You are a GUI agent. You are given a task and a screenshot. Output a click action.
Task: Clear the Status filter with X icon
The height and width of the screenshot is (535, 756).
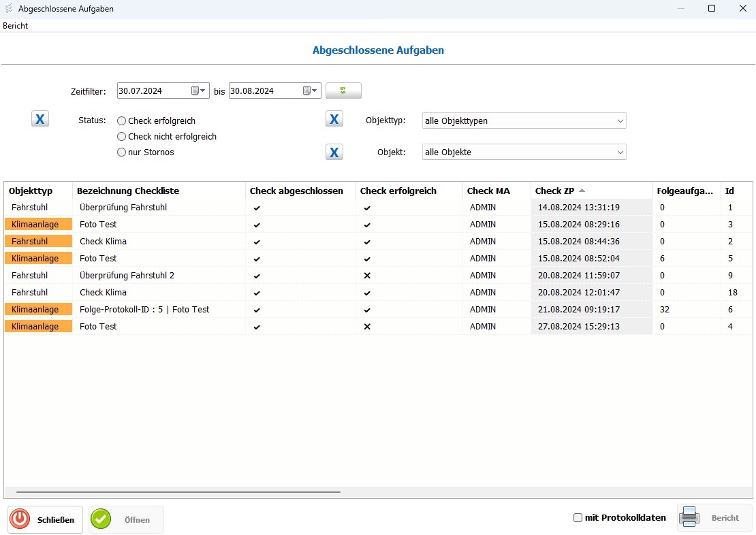click(x=40, y=120)
